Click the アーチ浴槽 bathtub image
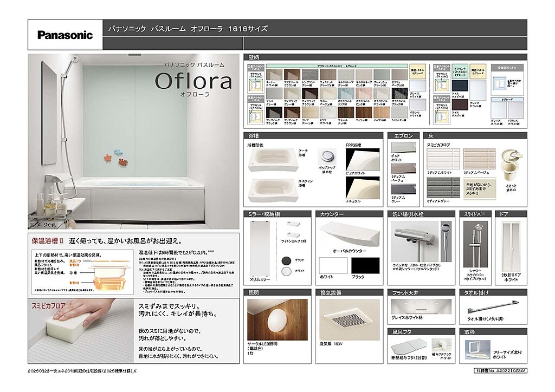Viewport: 555px width, 392px height. 273,160
